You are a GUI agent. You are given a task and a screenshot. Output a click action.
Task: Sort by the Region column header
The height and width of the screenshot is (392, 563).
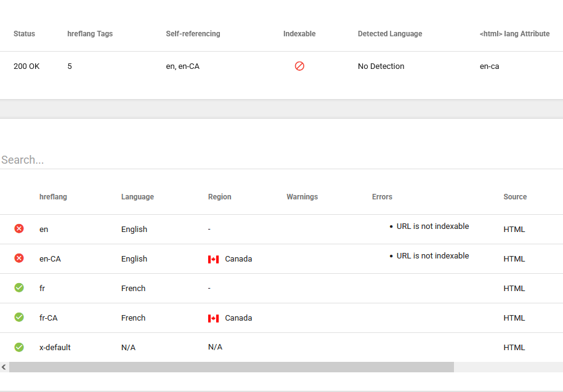coord(219,197)
